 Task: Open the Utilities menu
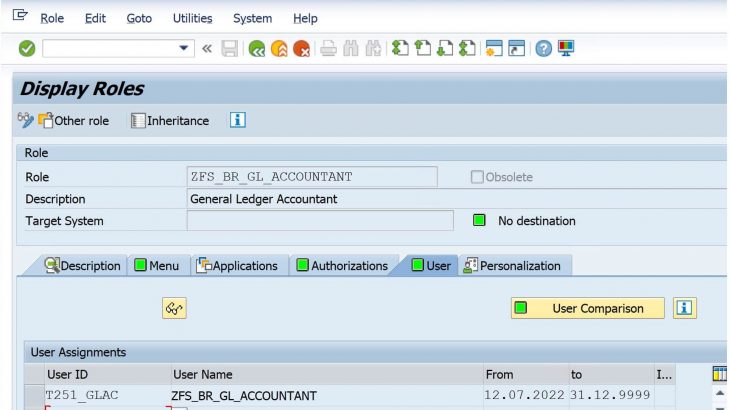click(x=193, y=18)
